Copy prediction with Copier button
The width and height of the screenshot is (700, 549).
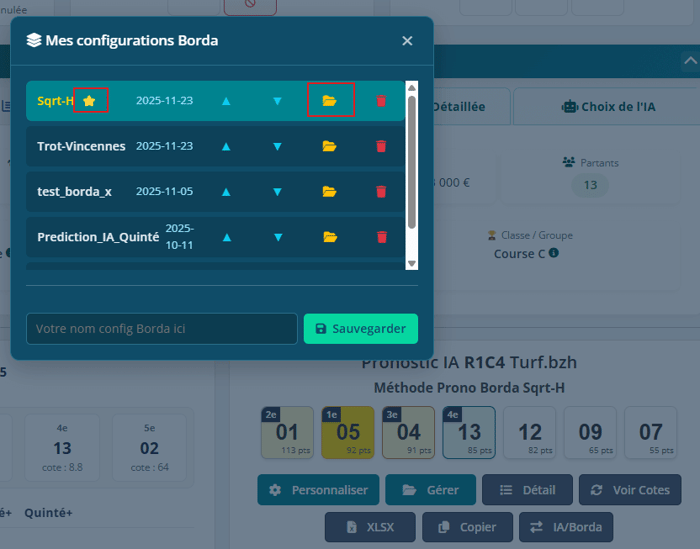467,527
